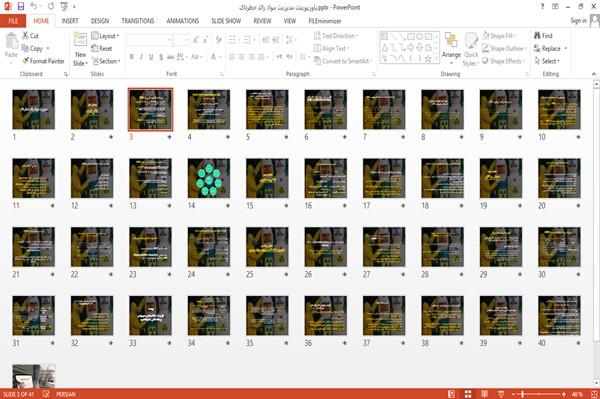600x399 pixels.
Task: Switch to the INSERT tab
Action: click(70, 21)
